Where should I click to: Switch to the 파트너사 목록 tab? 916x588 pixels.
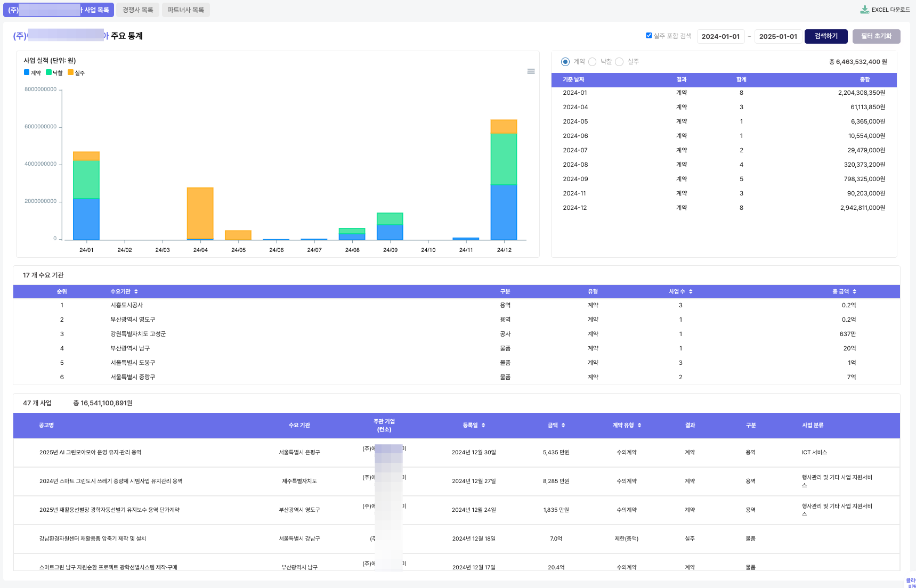tap(185, 10)
